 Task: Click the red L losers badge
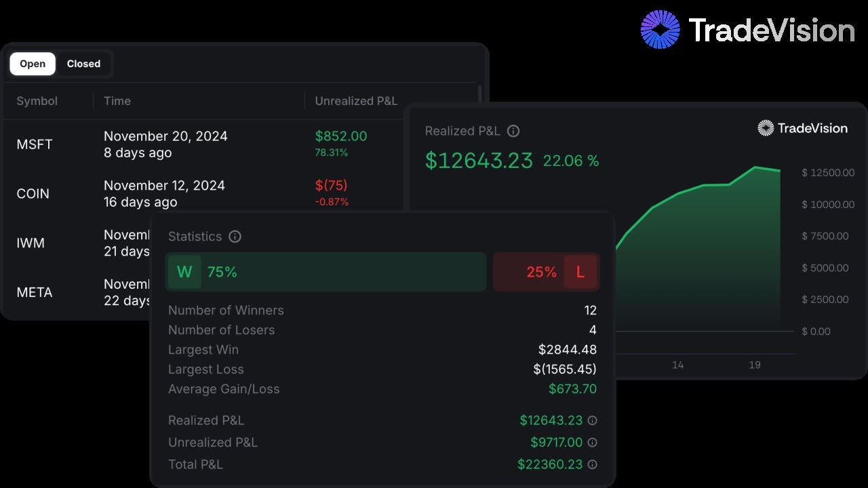point(580,272)
